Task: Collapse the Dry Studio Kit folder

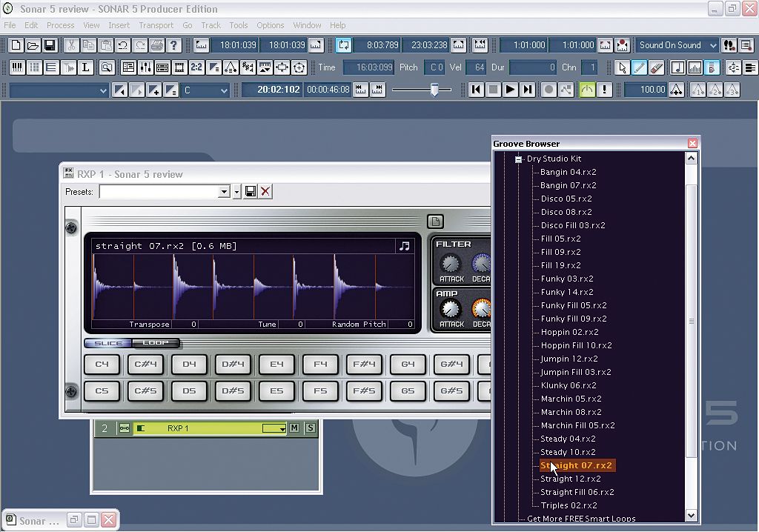Action: (x=518, y=159)
